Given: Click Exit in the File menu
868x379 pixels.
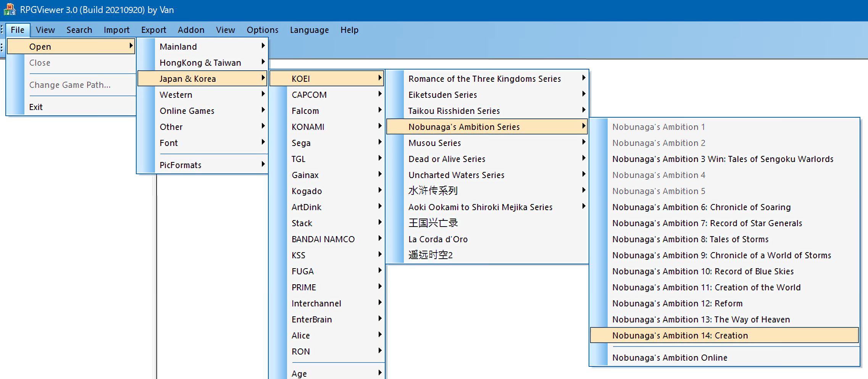Looking at the screenshot, I should (x=36, y=107).
